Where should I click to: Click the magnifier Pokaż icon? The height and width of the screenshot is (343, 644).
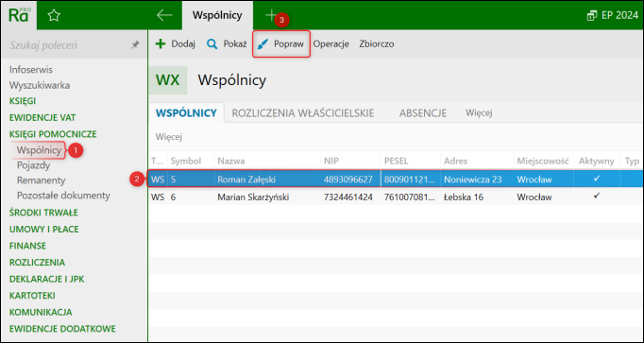point(212,44)
